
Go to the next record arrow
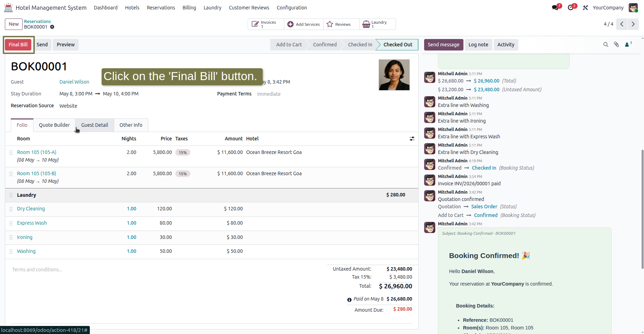633,24
